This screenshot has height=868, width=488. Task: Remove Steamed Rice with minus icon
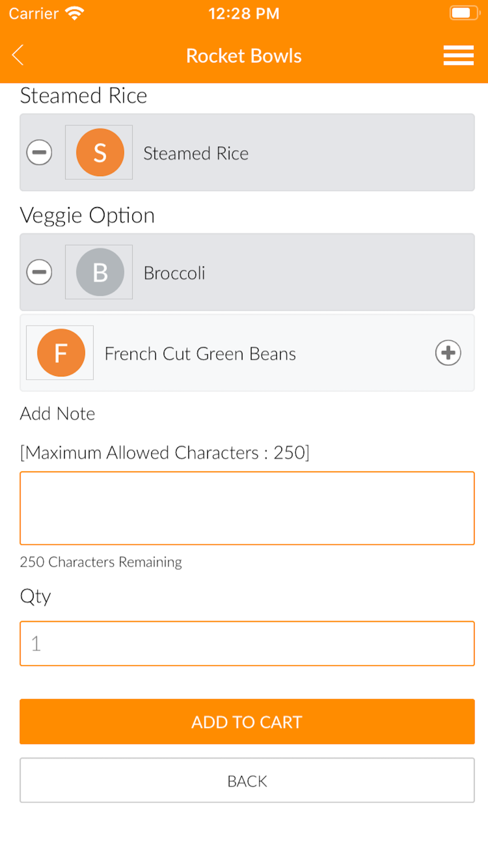point(39,152)
